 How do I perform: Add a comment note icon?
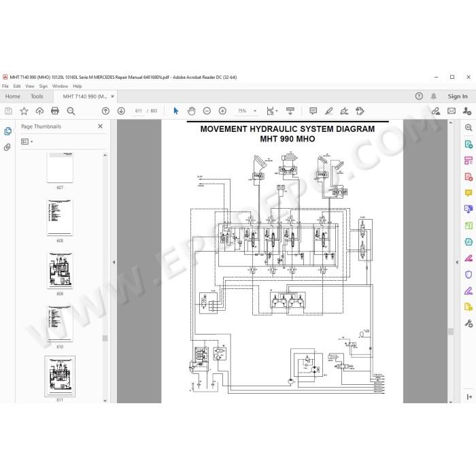313,111
